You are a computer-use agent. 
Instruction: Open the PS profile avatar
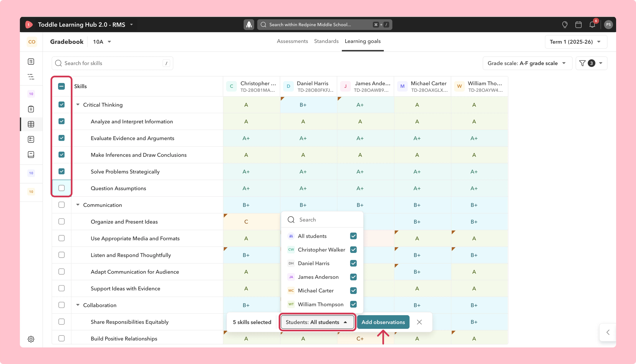click(x=608, y=25)
